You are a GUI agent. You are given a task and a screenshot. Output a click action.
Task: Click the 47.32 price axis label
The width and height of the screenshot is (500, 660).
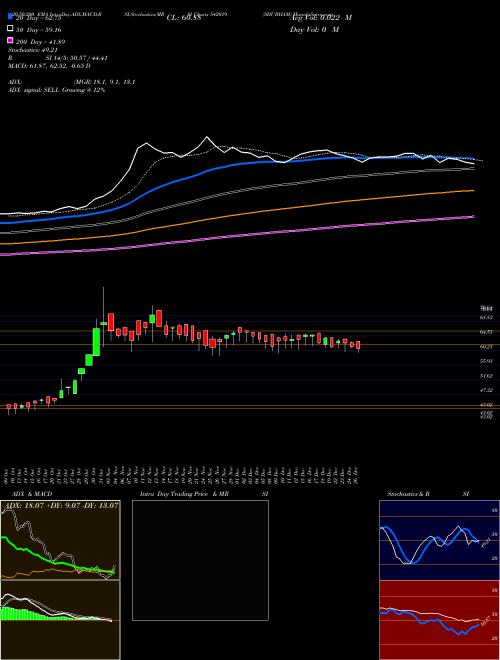487,391
